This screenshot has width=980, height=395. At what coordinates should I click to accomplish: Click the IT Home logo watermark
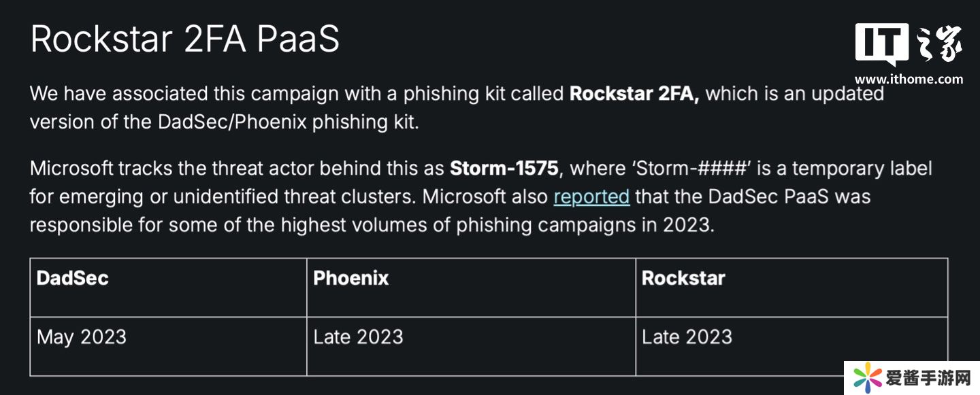click(x=909, y=46)
